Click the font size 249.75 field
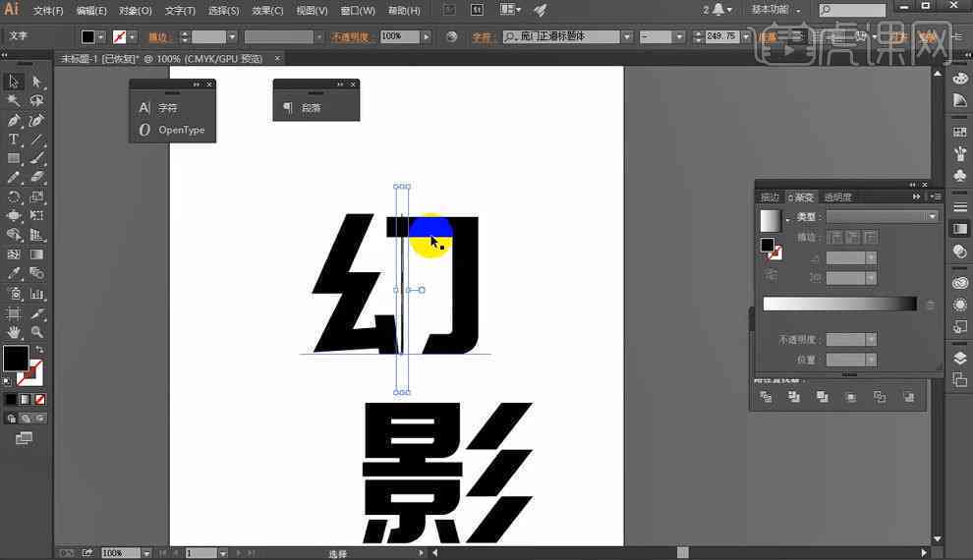The width and height of the screenshot is (973, 560). click(x=722, y=36)
